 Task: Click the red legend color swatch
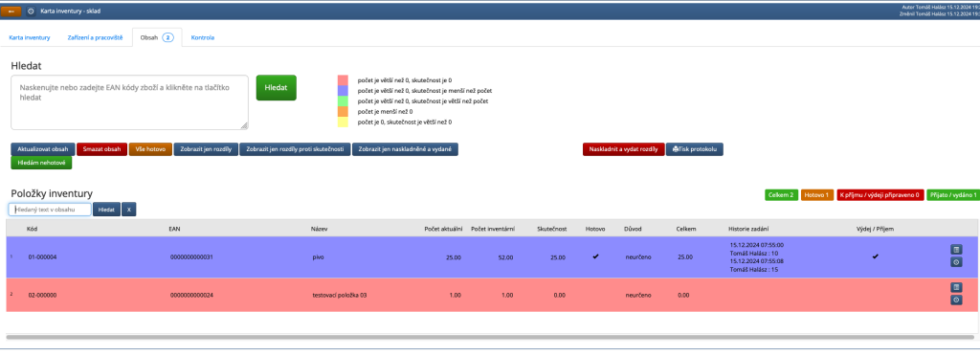(343, 80)
